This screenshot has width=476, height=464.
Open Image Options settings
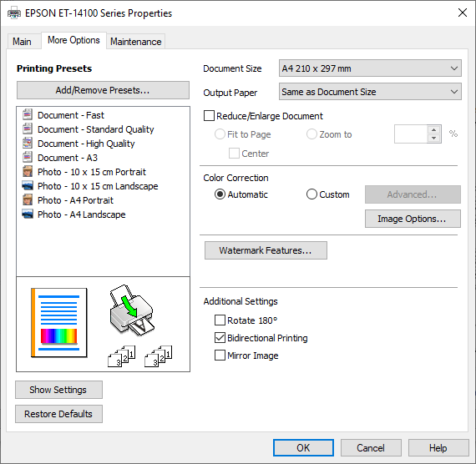click(413, 219)
